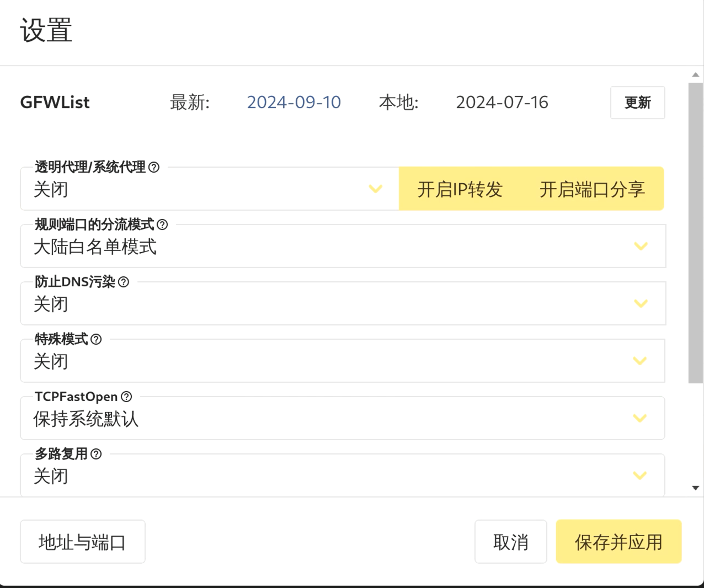Click help icon next to TCPFastOpen

[x=126, y=397]
